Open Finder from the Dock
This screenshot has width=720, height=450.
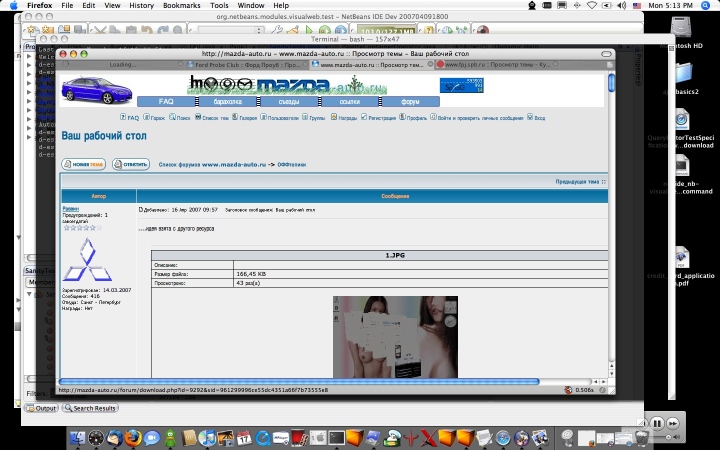point(78,439)
